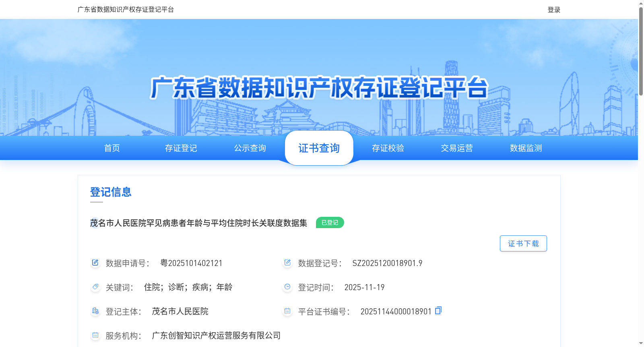Click the scrollbar up arrow
Viewport: 644px width, 347px height.
(641, 3)
